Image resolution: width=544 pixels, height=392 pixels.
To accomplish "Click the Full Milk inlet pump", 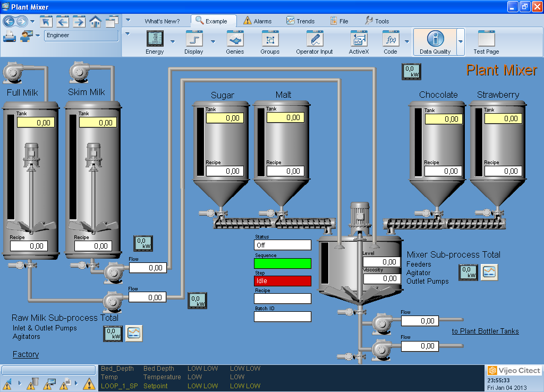I will coord(13,72).
